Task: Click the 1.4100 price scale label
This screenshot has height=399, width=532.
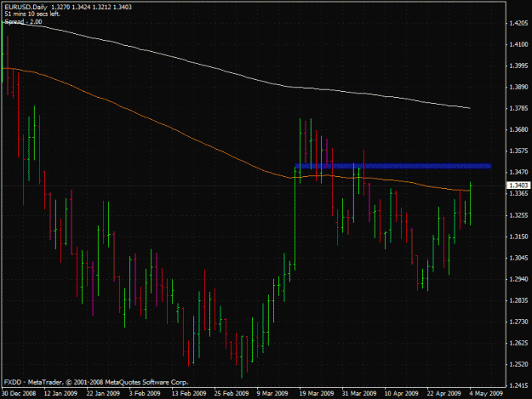Action: pos(518,44)
